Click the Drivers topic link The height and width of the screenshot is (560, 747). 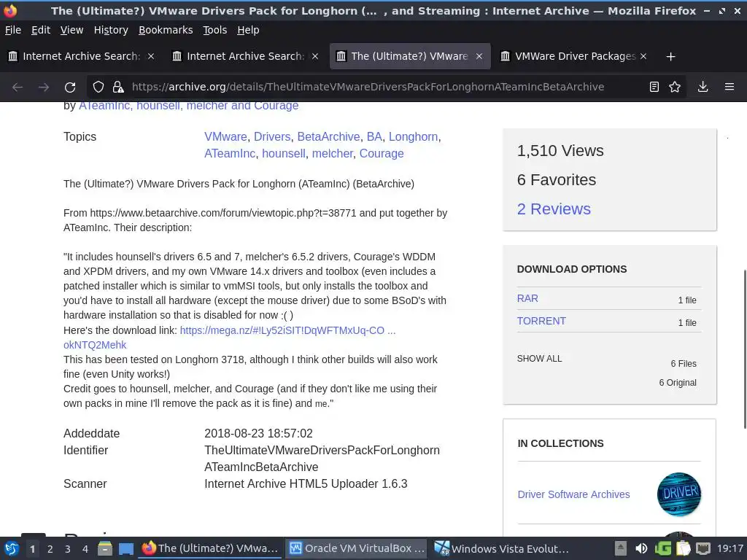pyautogui.click(x=272, y=136)
